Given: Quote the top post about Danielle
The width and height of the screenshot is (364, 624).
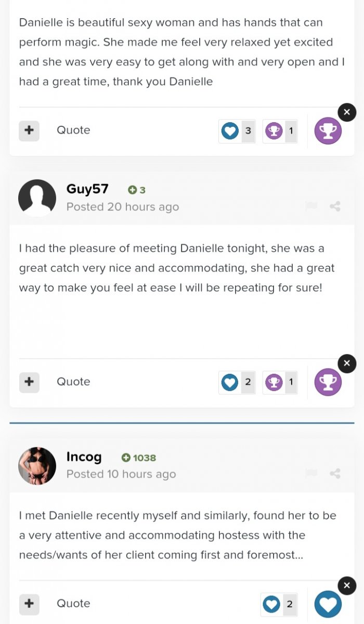Looking at the screenshot, I should coord(73,131).
